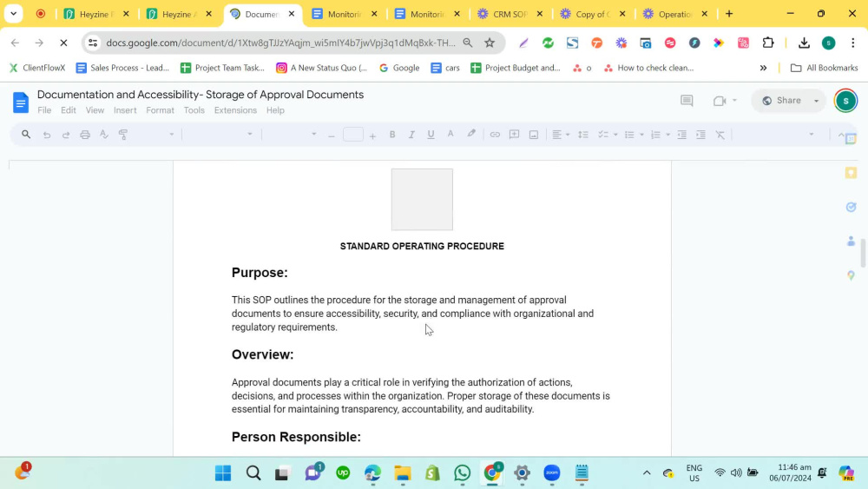This screenshot has width=868, height=489.
Task: Open the View menu
Action: tap(95, 110)
